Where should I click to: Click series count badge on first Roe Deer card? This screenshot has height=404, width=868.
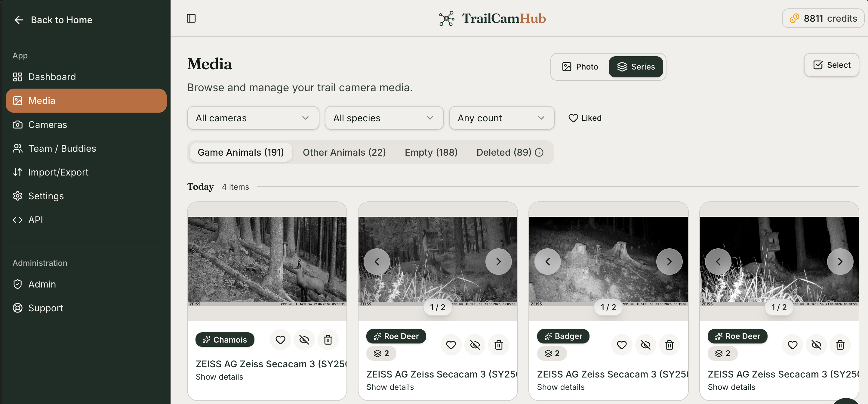point(381,353)
